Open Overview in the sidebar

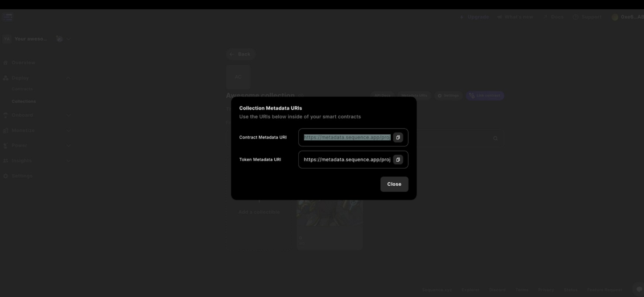23,63
